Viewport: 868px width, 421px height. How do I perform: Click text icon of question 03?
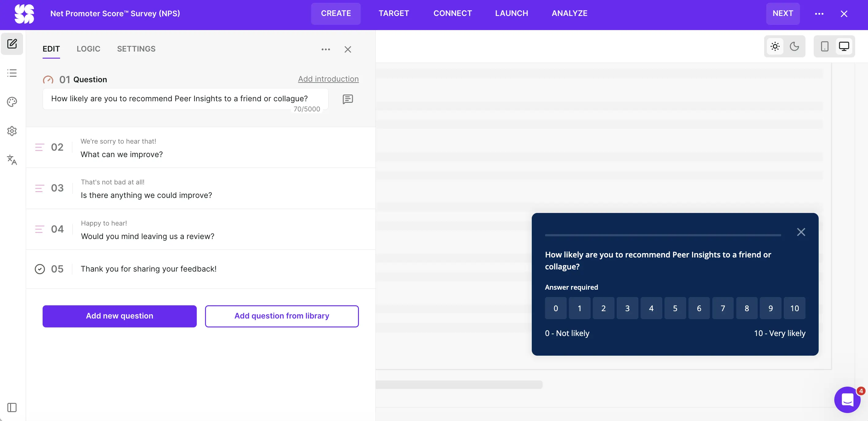(x=40, y=188)
